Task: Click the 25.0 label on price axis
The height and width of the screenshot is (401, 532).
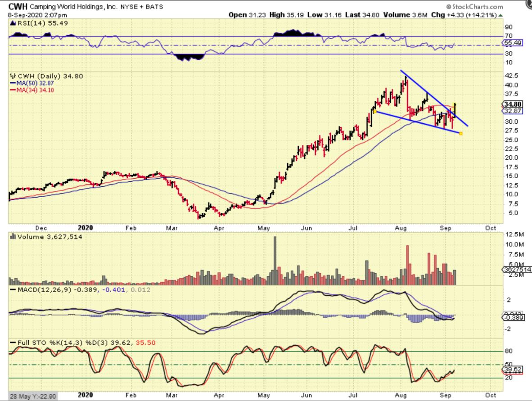Action: (x=512, y=140)
